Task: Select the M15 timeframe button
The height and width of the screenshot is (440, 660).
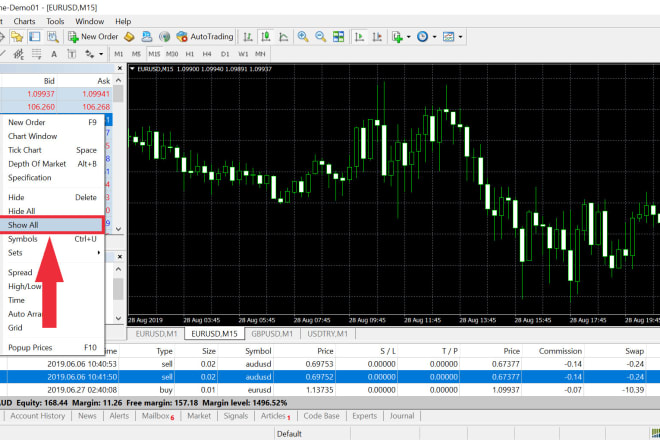Action: point(154,53)
